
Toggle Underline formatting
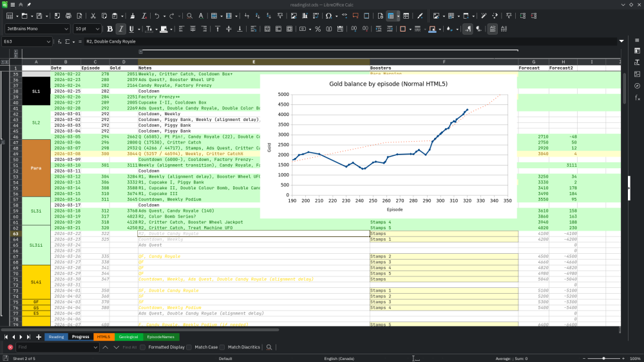[131, 29]
